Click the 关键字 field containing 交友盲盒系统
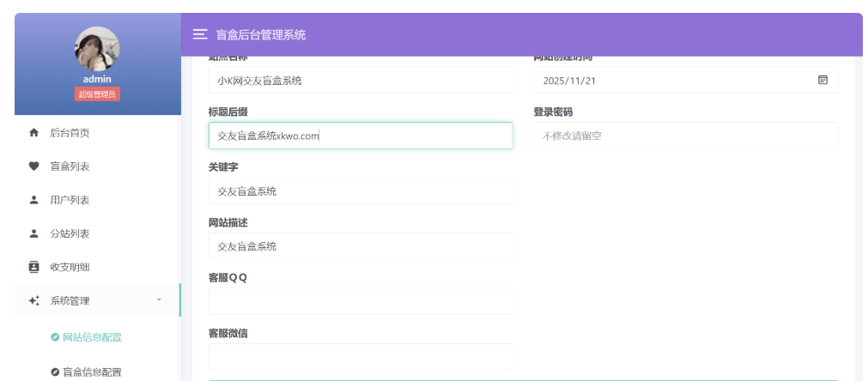The height and width of the screenshot is (381, 868). (x=361, y=191)
